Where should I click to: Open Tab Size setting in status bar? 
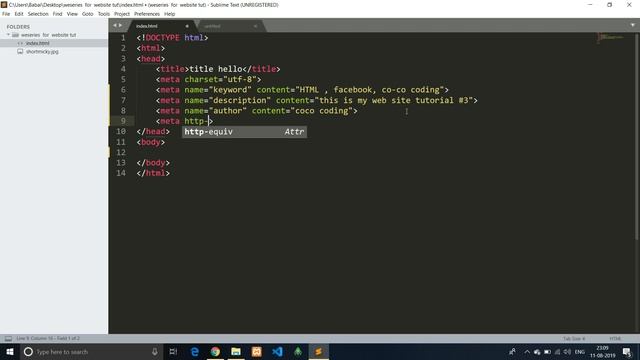[x=574, y=339]
